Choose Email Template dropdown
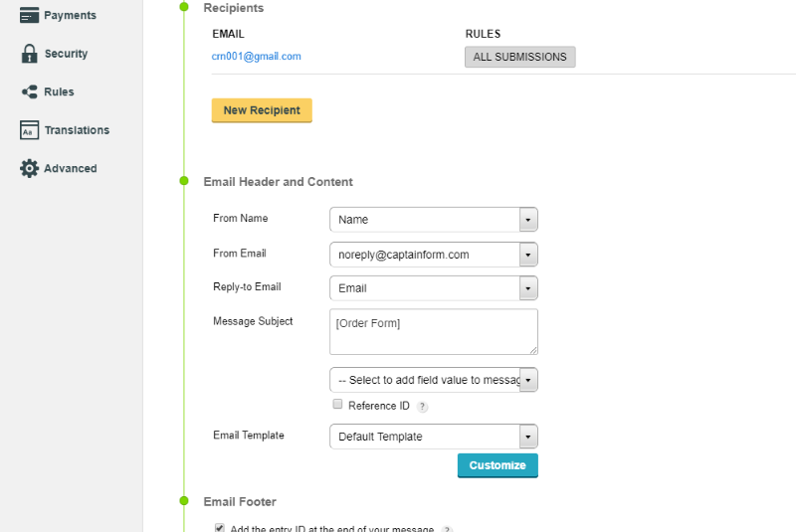Screen dimensions: 796x532 (434, 437)
